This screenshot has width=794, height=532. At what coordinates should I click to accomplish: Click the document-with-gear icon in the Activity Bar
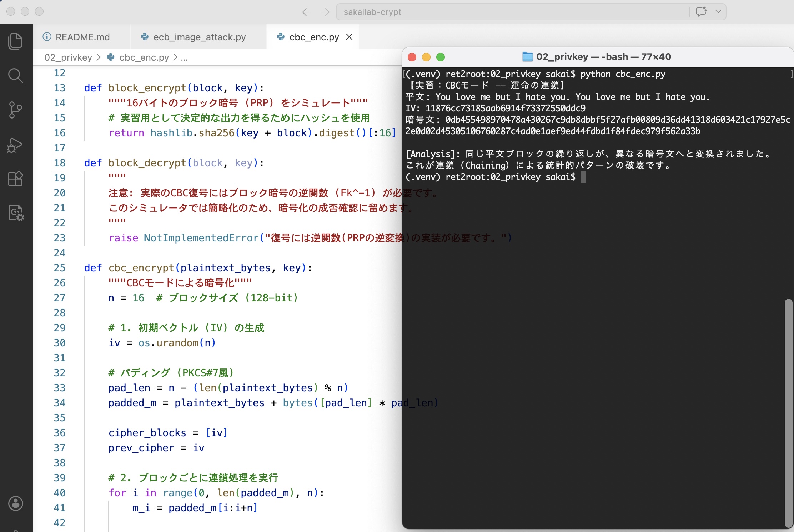16,213
